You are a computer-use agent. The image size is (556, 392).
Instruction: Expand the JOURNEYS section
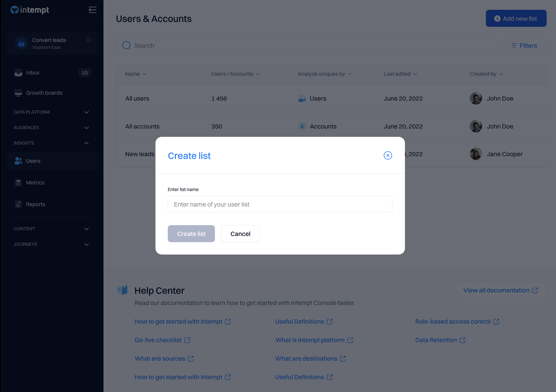click(x=86, y=244)
